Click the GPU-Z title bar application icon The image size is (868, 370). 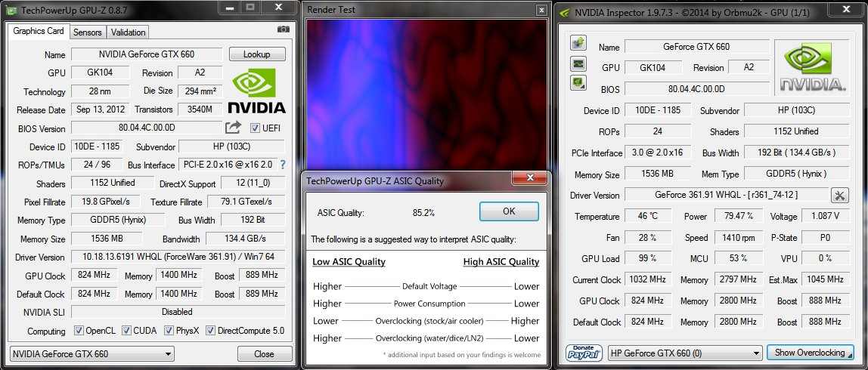[x=11, y=9]
